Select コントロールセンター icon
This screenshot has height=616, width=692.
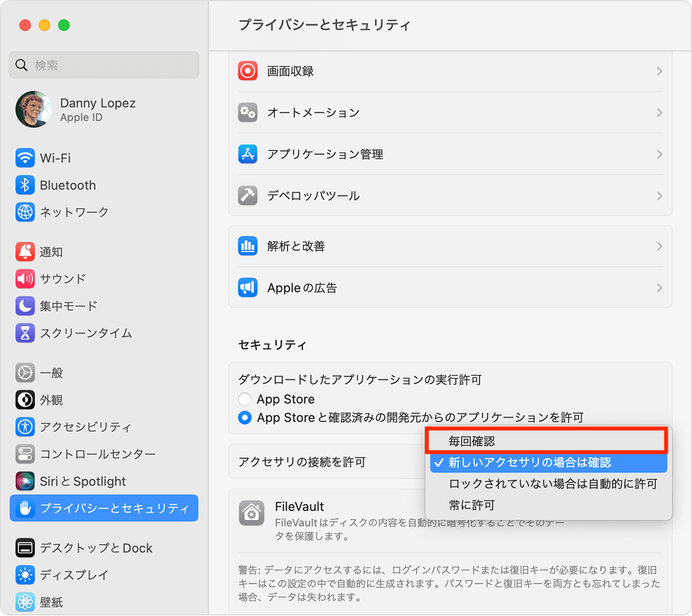[x=25, y=454]
